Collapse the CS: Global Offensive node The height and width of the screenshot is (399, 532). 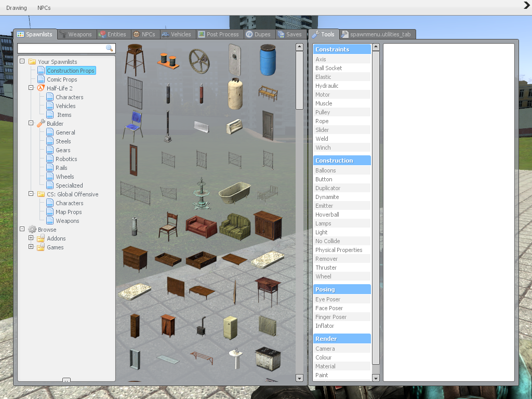(x=31, y=194)
